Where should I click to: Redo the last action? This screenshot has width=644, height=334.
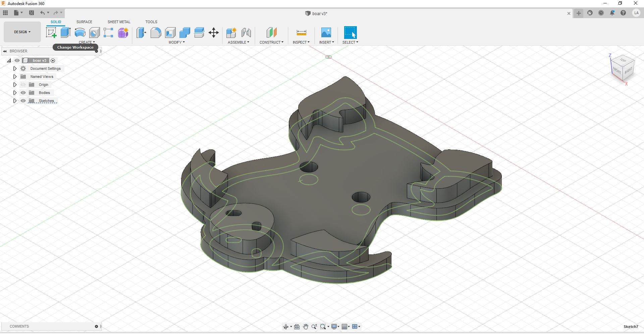(56, 13)
